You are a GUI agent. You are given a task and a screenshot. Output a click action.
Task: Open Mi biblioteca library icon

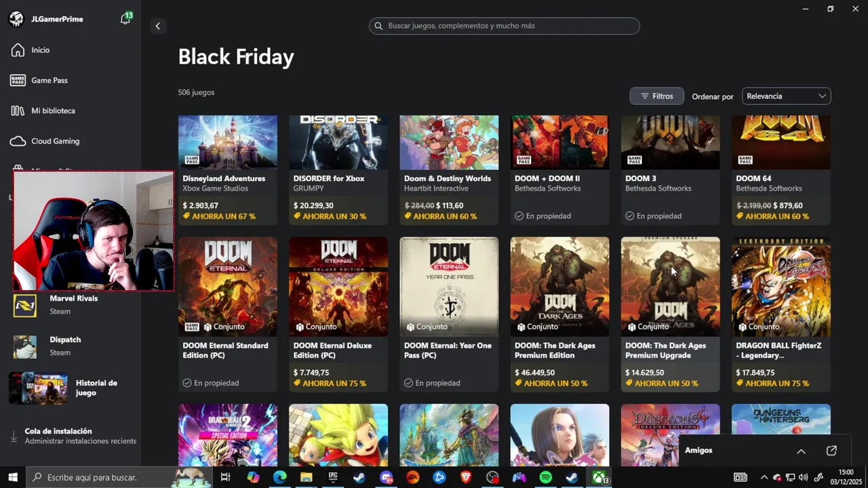[18, 110]
